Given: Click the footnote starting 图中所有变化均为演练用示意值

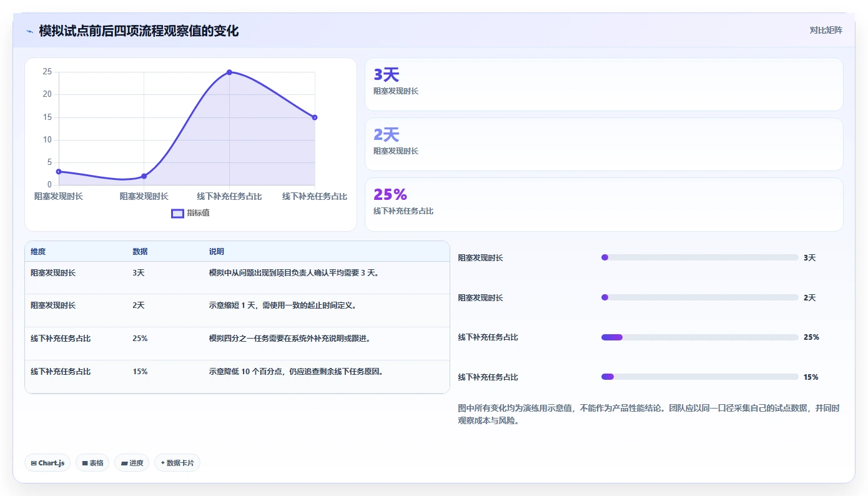Looking at the screenshot, I should coord(649,414).
